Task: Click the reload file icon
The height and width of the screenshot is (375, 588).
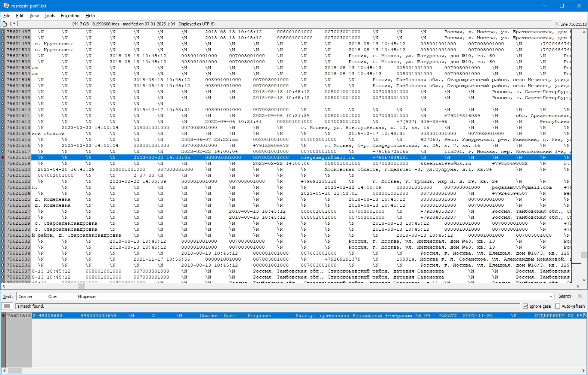Action: [x=12, y=24]
